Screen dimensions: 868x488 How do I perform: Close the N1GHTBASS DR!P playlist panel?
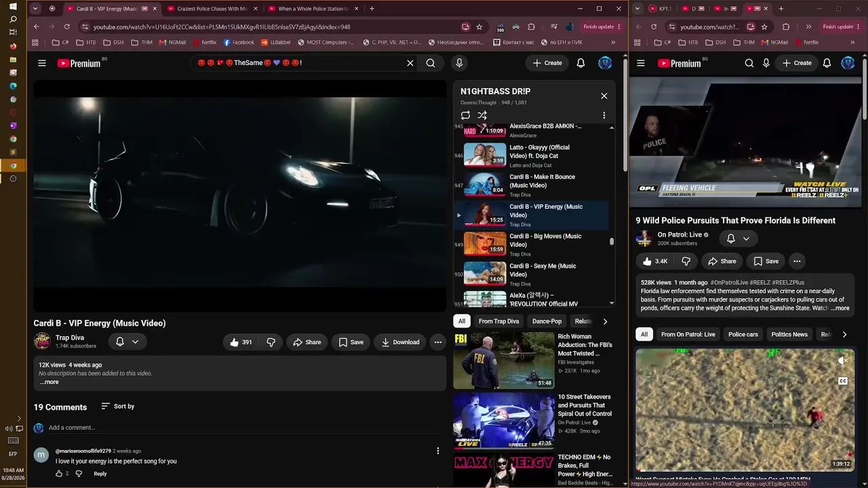(604, 96)
